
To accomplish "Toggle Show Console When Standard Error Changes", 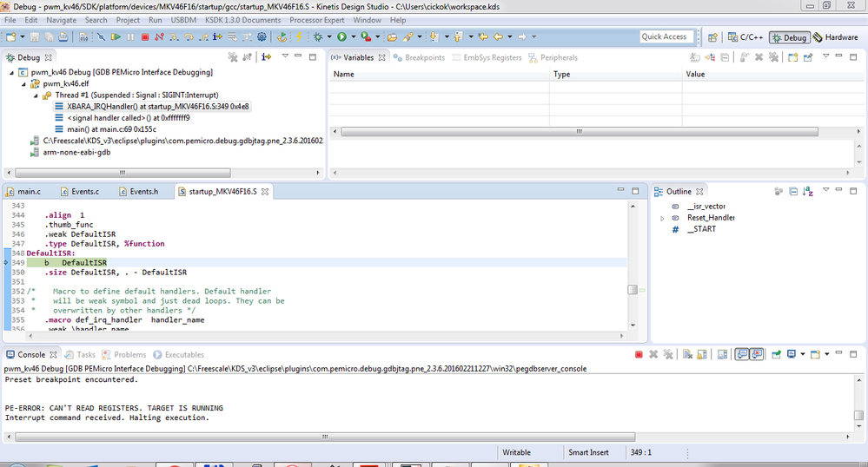I will point(757,355).
